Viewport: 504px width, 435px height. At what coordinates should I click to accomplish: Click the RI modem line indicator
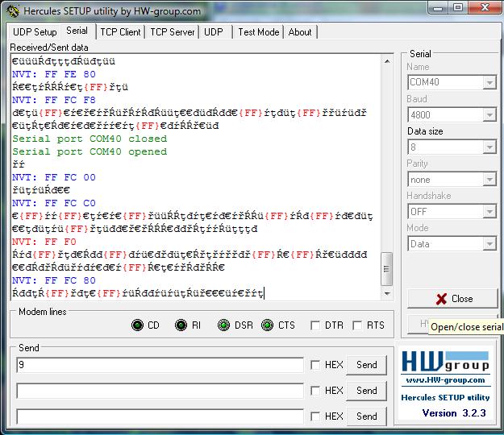[x=181, y=325]
